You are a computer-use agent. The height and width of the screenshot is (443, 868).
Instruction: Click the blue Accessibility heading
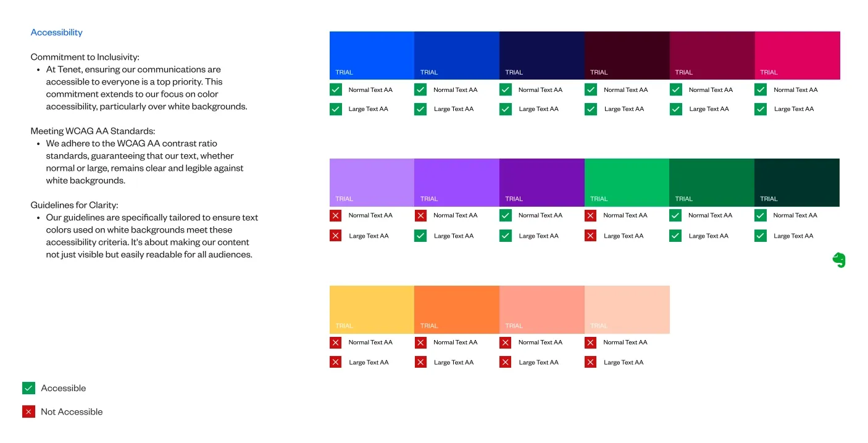click(x=56, y=32)
